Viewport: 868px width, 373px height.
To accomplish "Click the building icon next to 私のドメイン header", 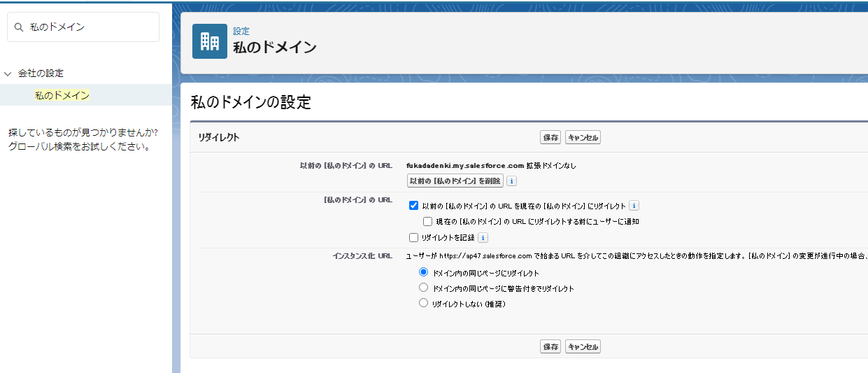I will (210, 41).
